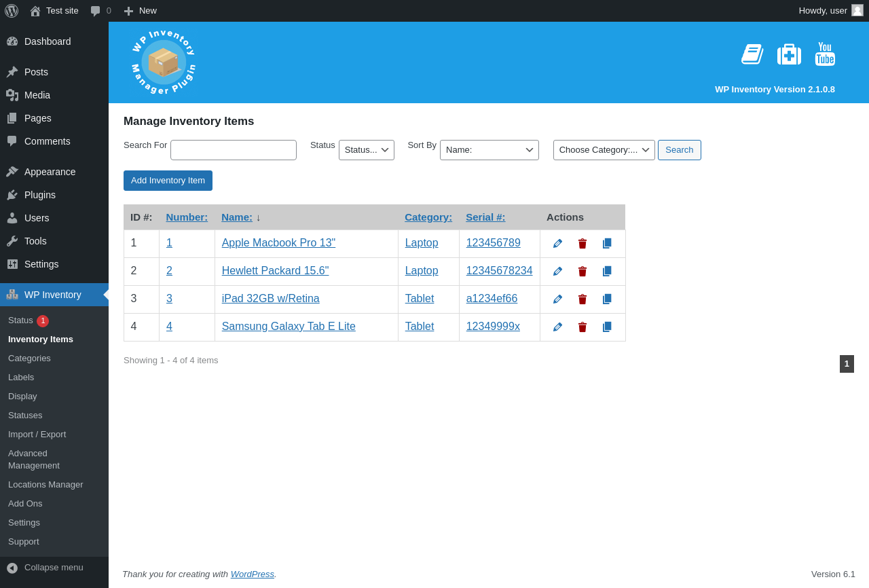Viewport: 869px width, 588px height.
Task: Sort table by Serial # column
Action: (x=485, y=217)
